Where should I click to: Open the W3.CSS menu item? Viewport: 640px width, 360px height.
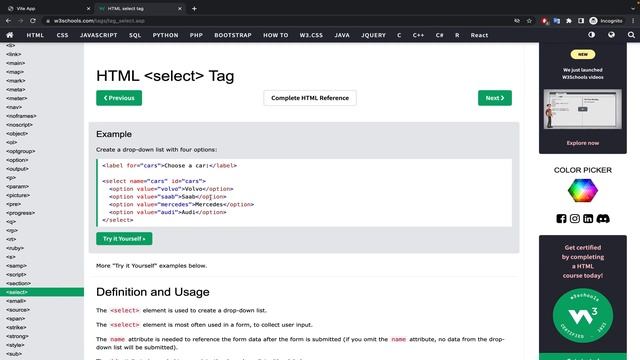[x=311, y=35]
